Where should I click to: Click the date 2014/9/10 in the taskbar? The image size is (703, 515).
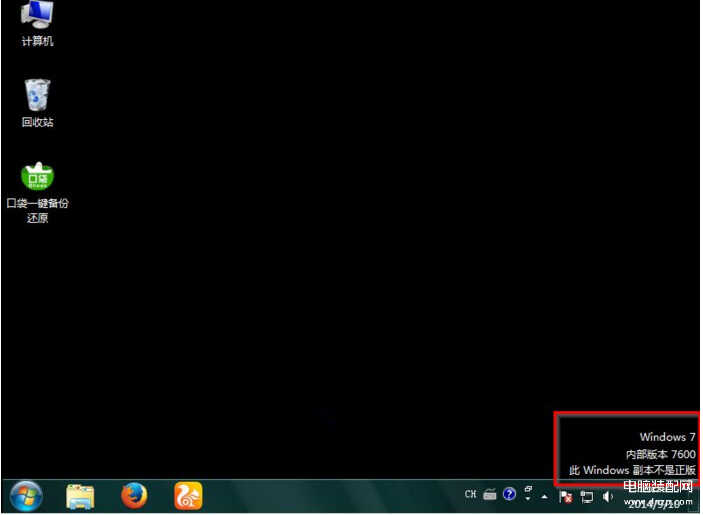point(655,503)
